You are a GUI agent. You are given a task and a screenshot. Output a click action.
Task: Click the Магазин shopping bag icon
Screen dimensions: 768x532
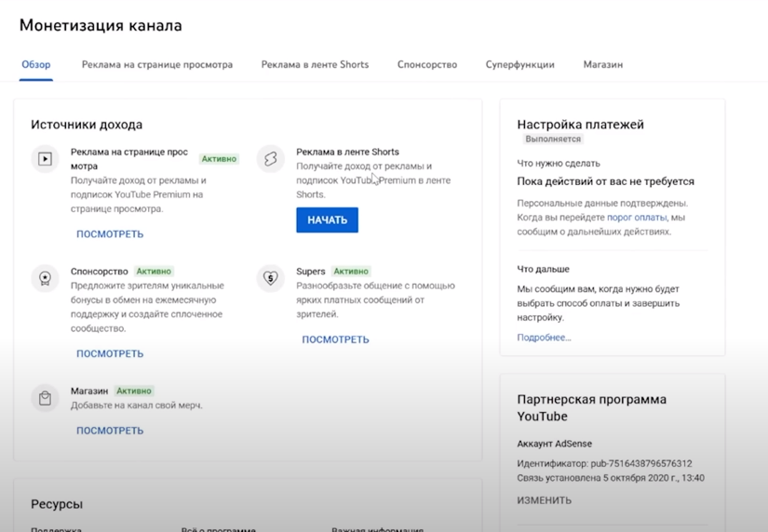(x=45, y=398)
